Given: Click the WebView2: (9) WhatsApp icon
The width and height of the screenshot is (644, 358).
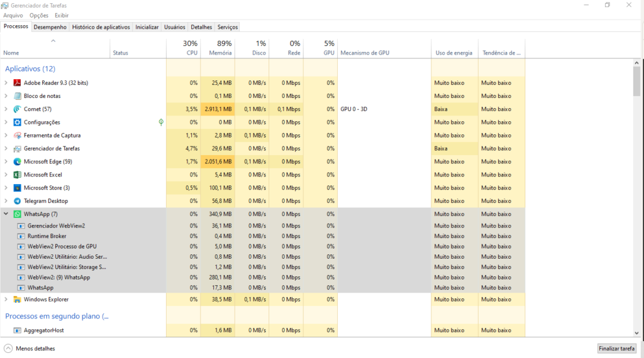Looking at the screenshot, I should click(21, 277).
